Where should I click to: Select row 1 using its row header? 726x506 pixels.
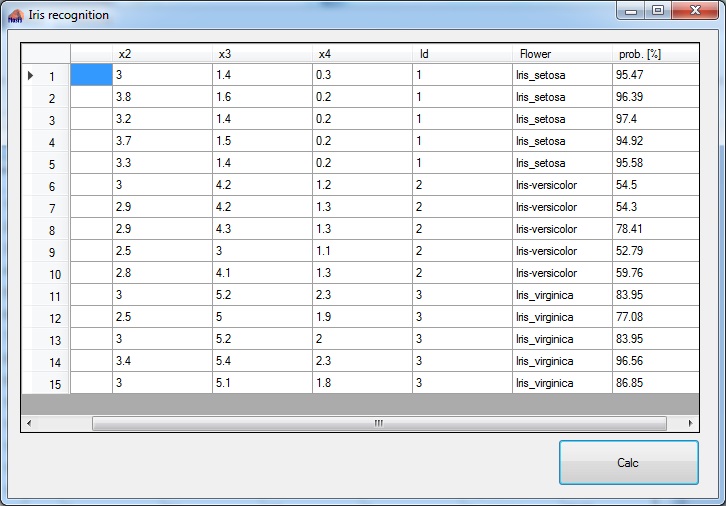pos(46,75)
